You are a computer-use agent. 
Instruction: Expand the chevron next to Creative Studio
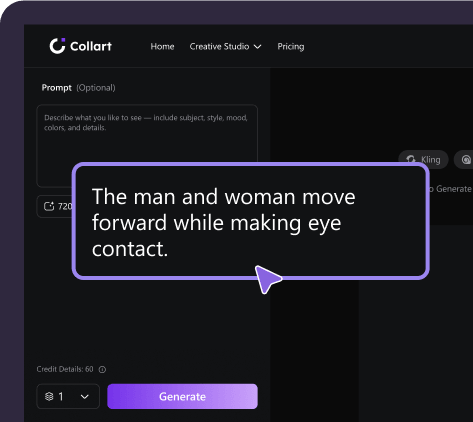pos(257,47)
